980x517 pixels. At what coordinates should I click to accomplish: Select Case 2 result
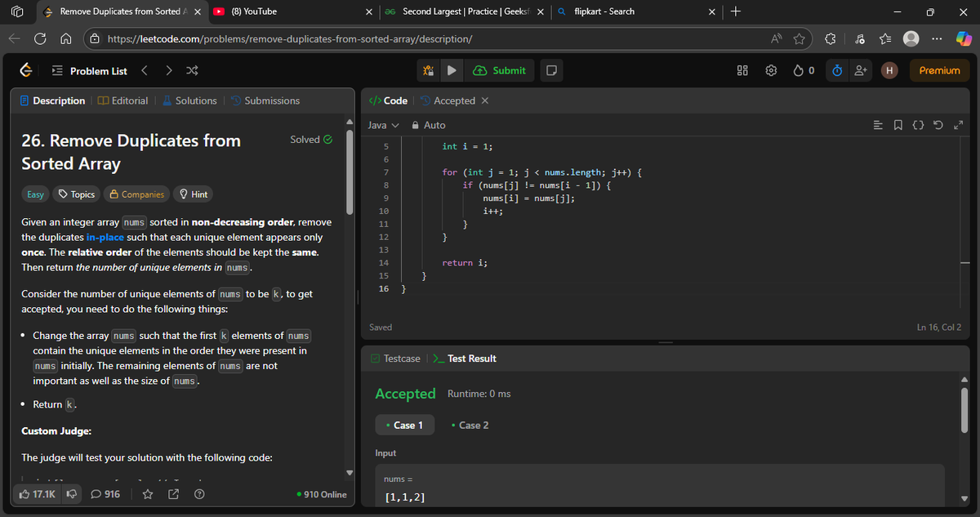click(x=470, y=425)
